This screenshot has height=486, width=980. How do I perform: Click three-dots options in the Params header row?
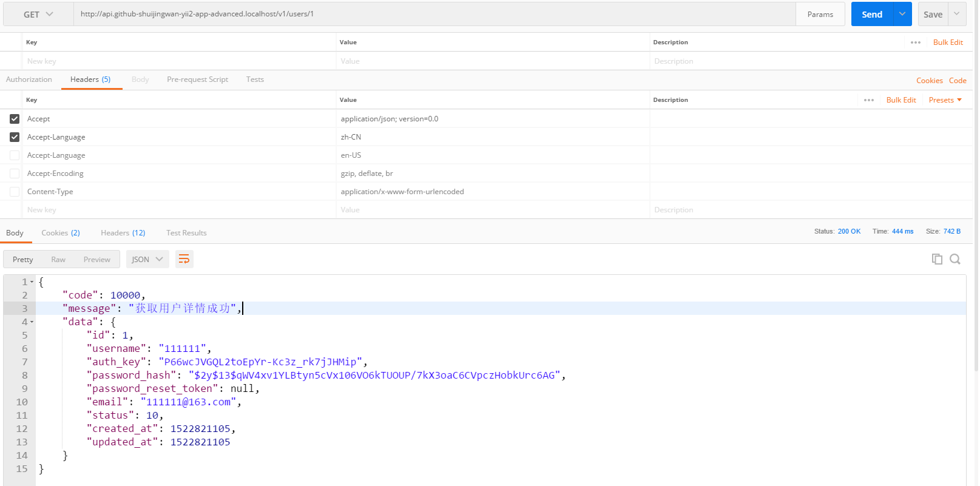(x=915, y=42)
